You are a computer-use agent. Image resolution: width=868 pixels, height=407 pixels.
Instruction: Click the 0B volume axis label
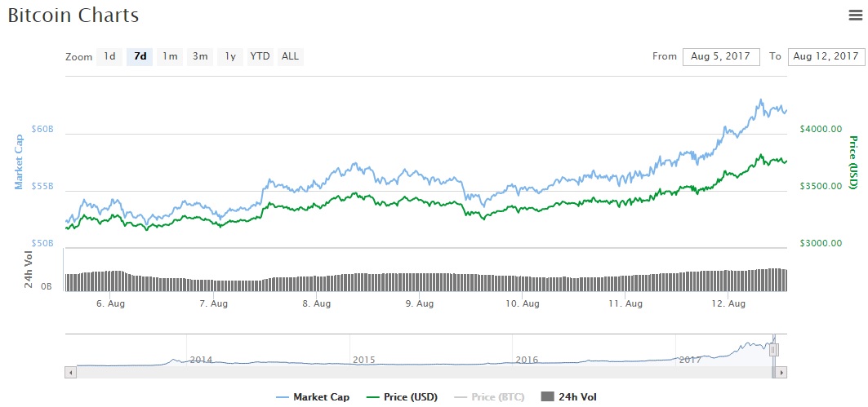click(47, 287)
